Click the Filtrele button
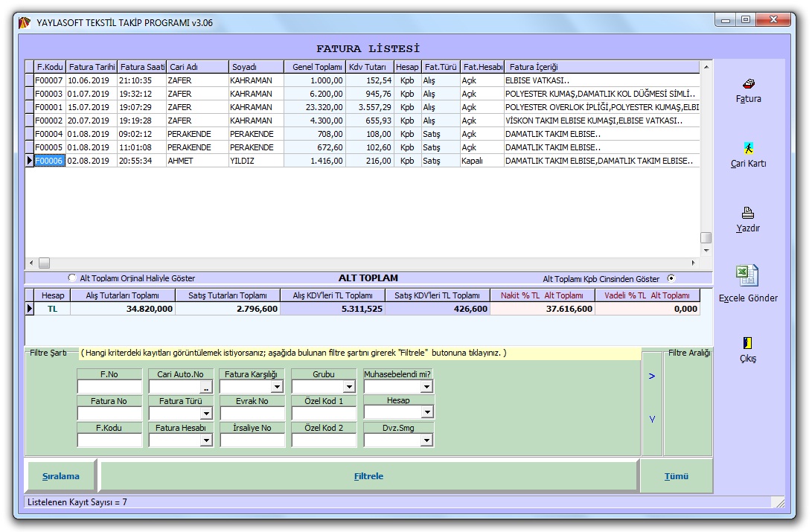The image size is (812, 532). 368,476
